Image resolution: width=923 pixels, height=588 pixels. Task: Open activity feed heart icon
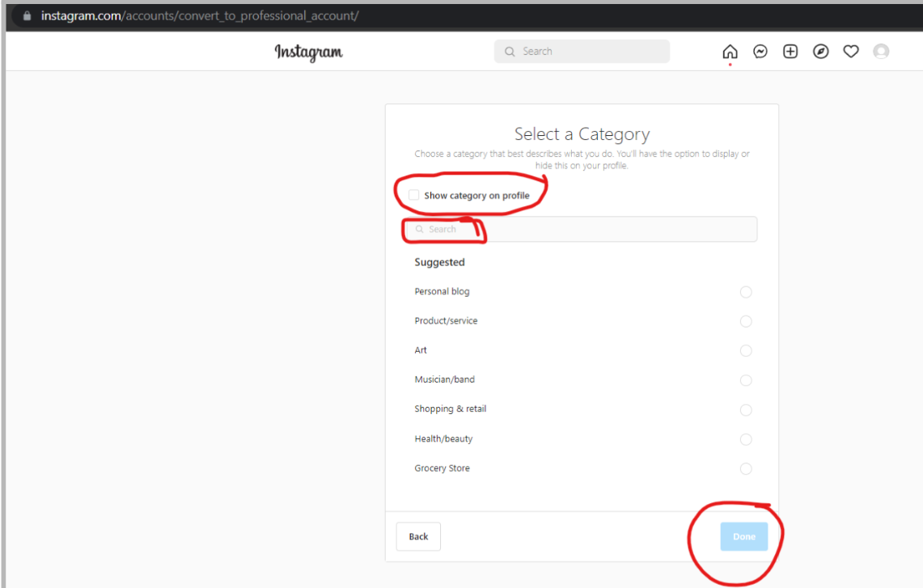[x=851, y=52]
